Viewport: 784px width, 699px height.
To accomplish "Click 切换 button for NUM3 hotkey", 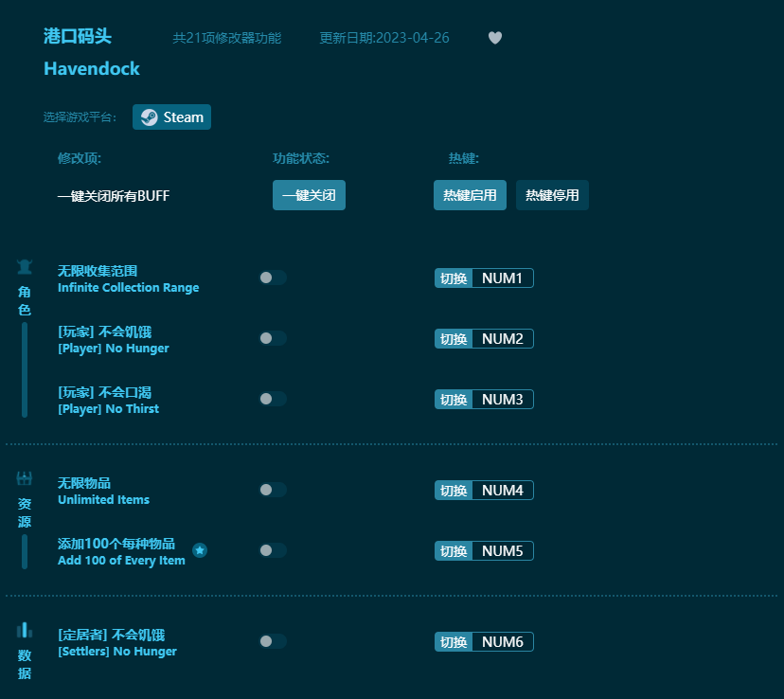I will point(454,399).
